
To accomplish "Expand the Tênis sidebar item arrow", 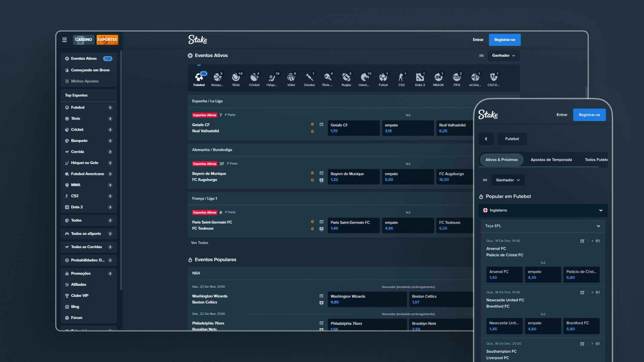I will point(110,119).
